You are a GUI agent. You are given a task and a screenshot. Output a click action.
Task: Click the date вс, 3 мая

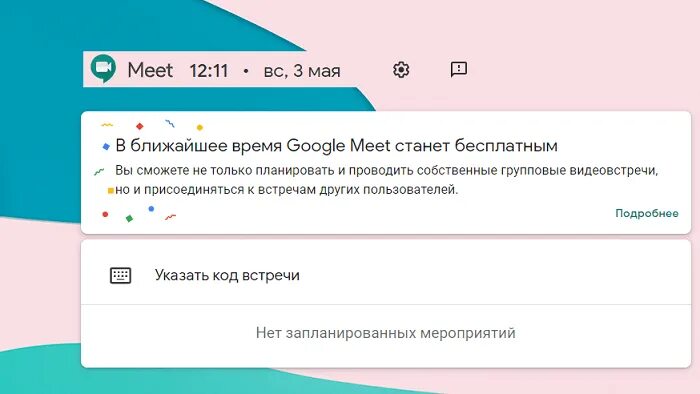(x=302, y=71)
